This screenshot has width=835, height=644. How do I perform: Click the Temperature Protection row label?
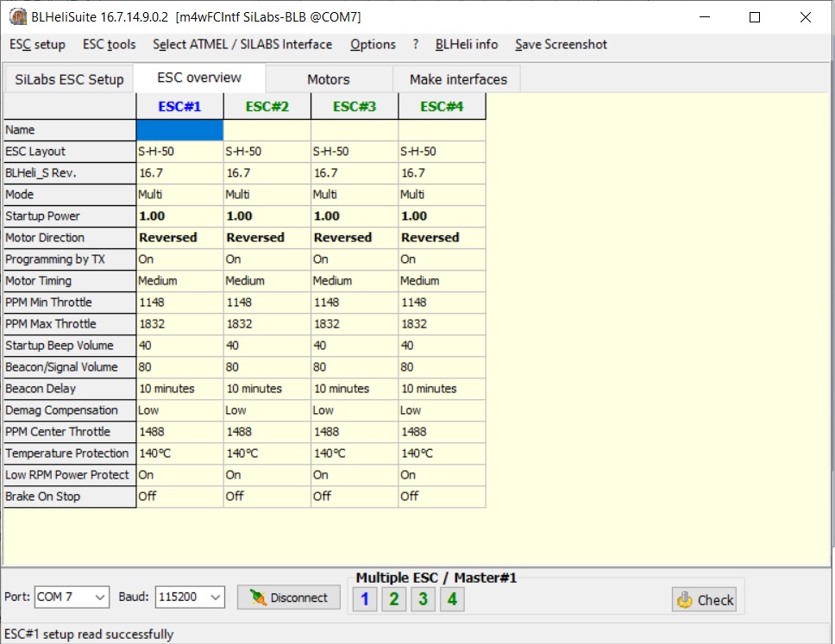coord(70,453)
